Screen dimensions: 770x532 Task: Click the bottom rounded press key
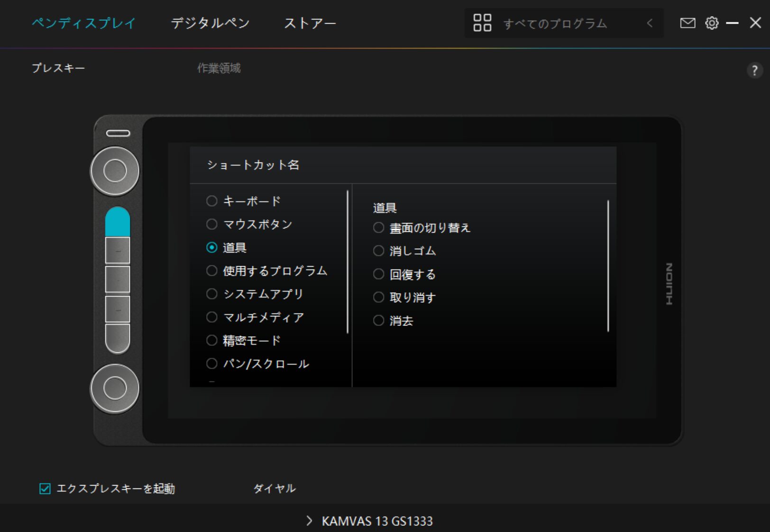tap(118, 338)
